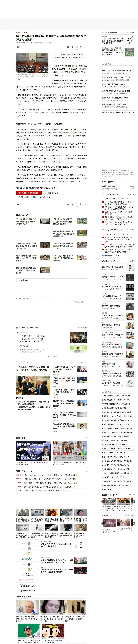This screenshot has height=644, width=138.
Task: Open ellipsis menu at article bottom
Action: 85,204
